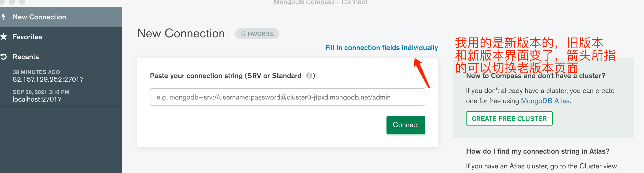Click the yellow minimize window button
Screen dimensions: 644x173
(x=12, y=2)
